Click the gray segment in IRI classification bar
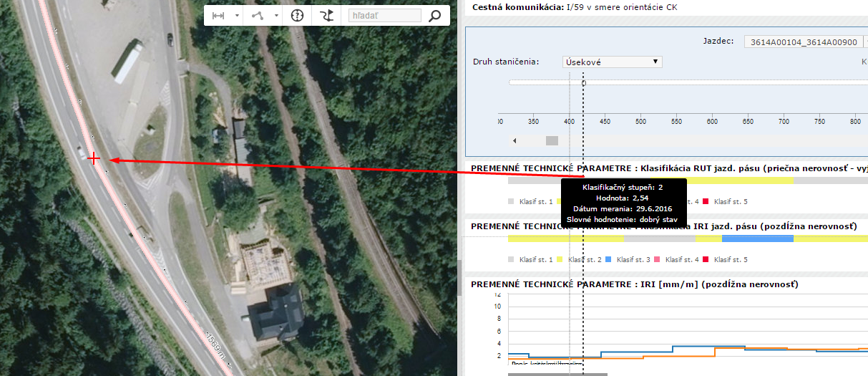Screen dimensions: 868x376 tap(659, 238)
